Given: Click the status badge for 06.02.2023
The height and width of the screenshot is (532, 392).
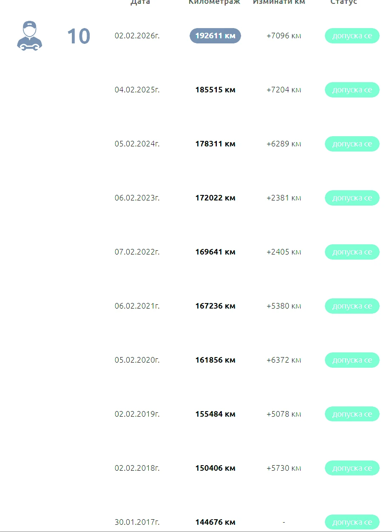Looking at the screenshot, I should pyautogui.click(x=352, y=198).
